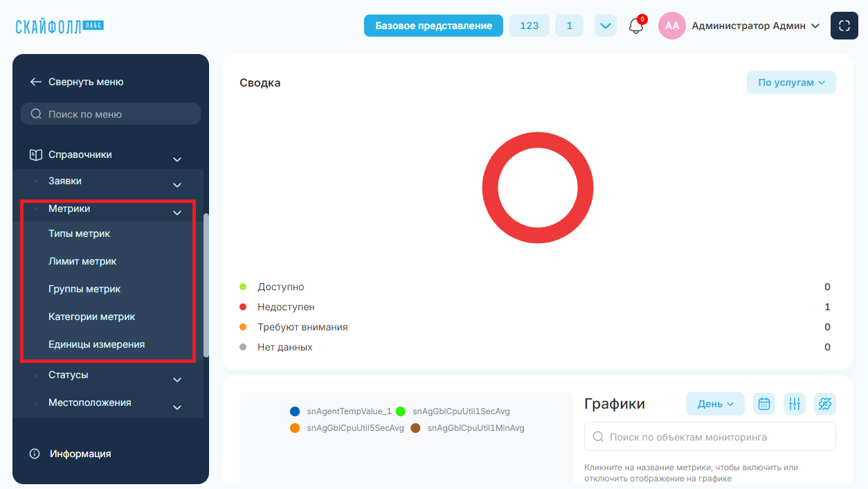Open Единицы измерения menu item

tap(96, 344)
